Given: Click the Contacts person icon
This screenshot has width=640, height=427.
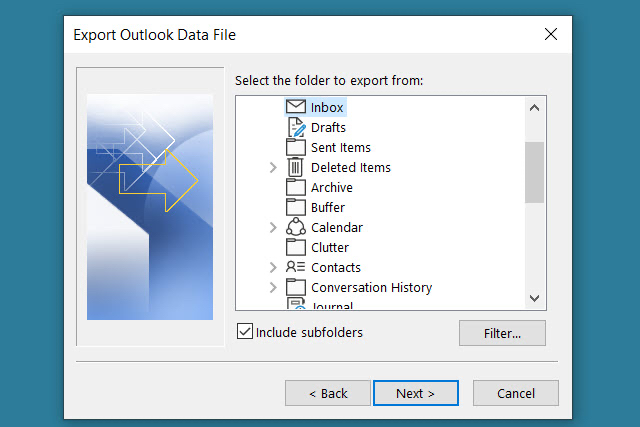Looking at the screenshot, I should (x=295, y=267).
